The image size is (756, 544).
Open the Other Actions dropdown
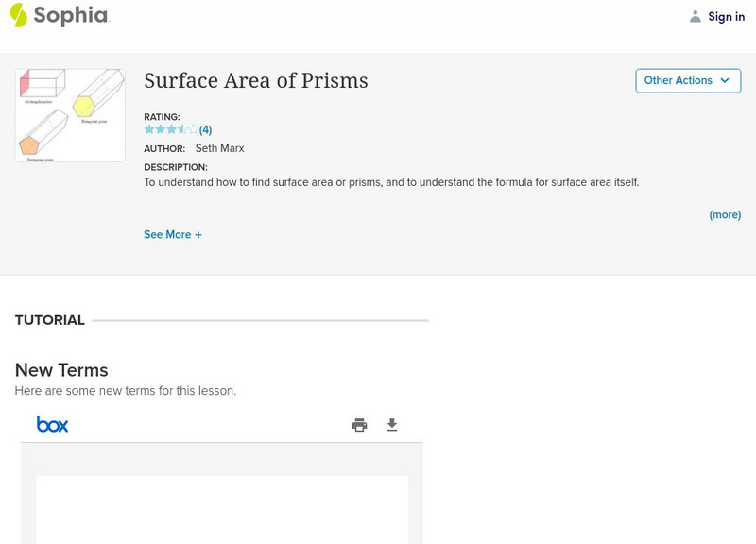(687, 80)
